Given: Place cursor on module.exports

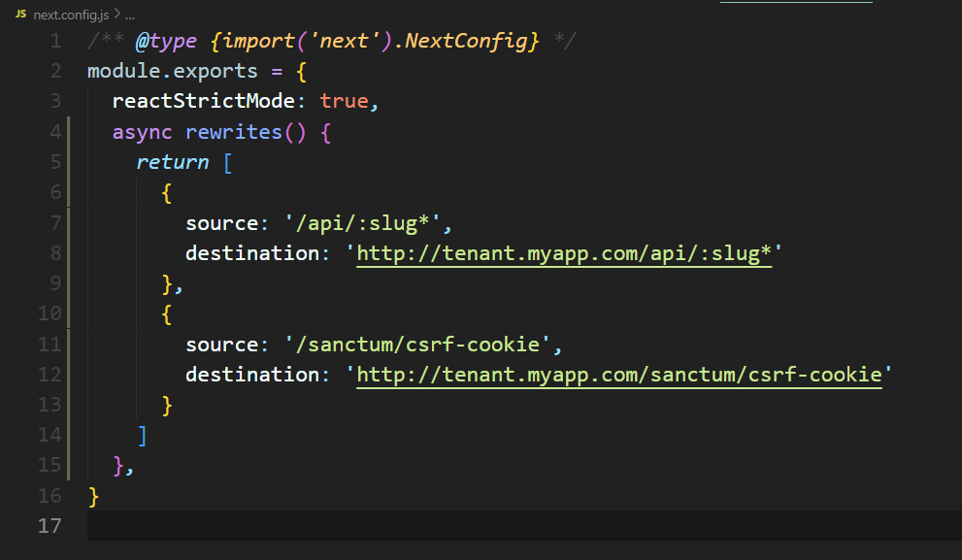Looking at the screenshot, I should point(173,72).
